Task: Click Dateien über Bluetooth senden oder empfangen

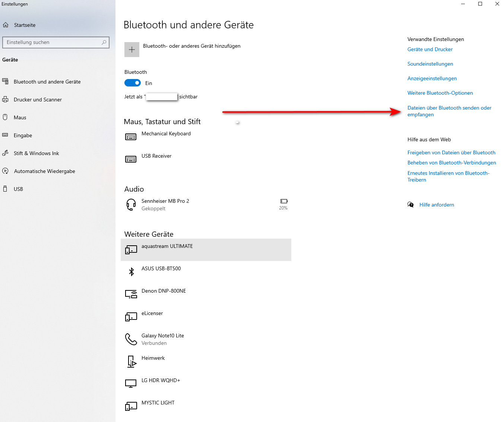Action: [449, 111]
